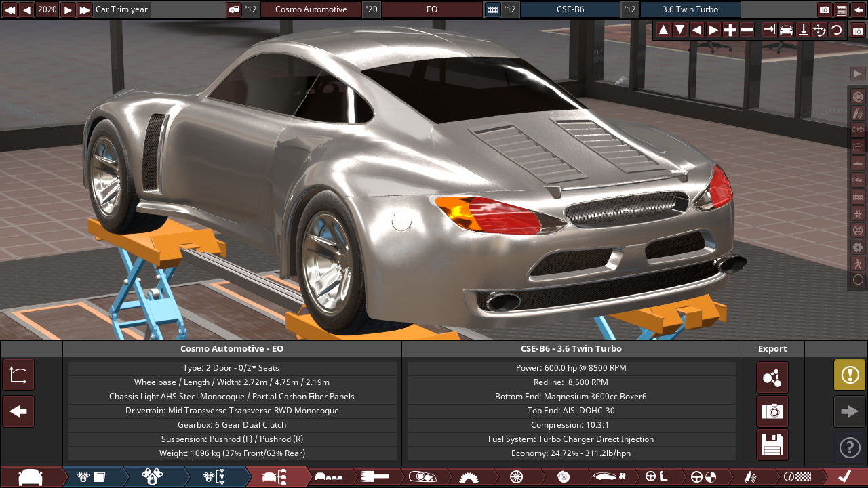The image size is (868, 488).
Task: Expand the side visibility panel arrow
Action: coord(858,74)
